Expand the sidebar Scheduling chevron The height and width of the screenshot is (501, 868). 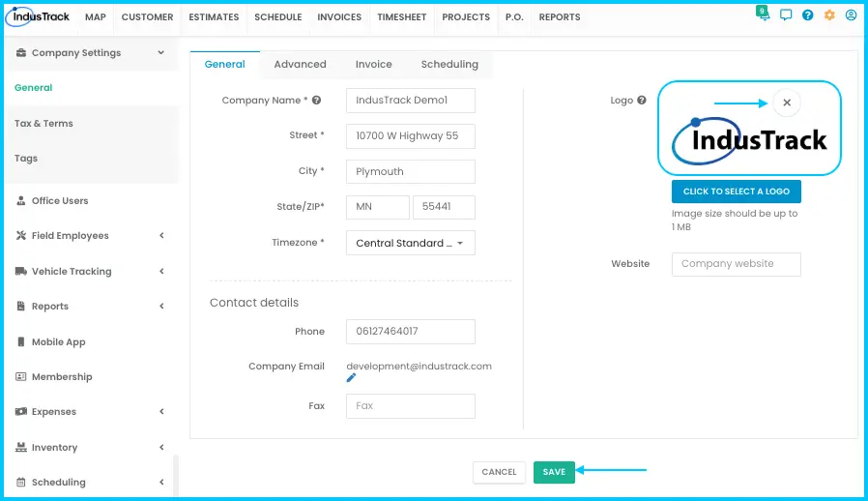161,483
